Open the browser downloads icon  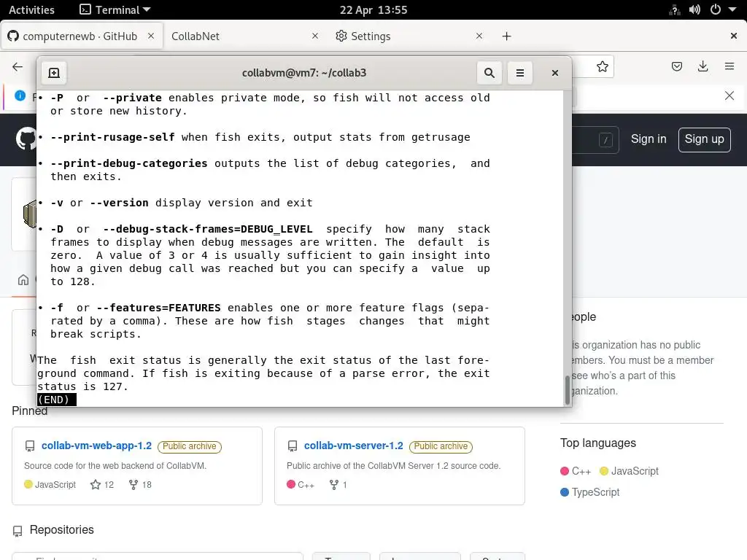pos(703,66)
